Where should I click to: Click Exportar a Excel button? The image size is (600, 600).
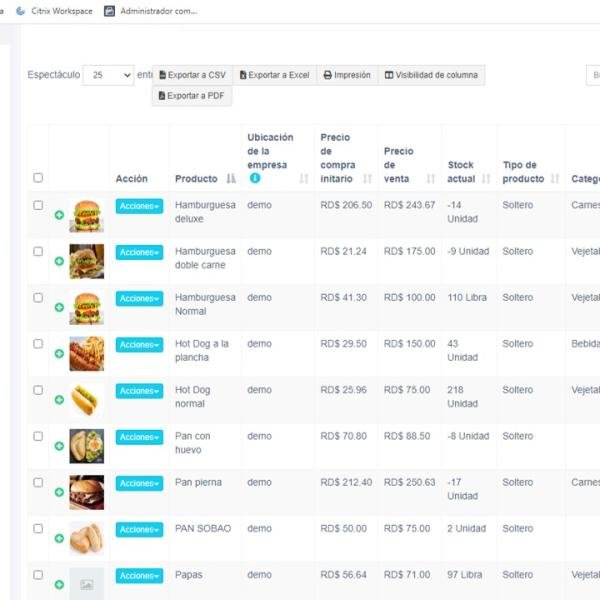pos(275,75)
